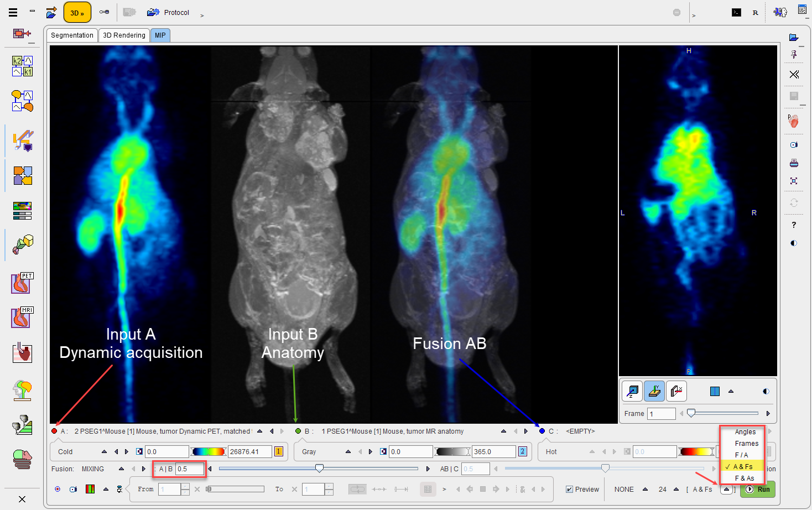Expand the Gray color table dropdown
812x510 pixels.
tap(348, 452)
